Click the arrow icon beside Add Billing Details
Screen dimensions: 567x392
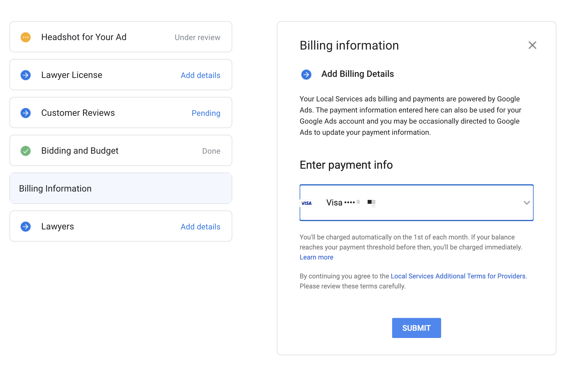(x=306, y=74)
